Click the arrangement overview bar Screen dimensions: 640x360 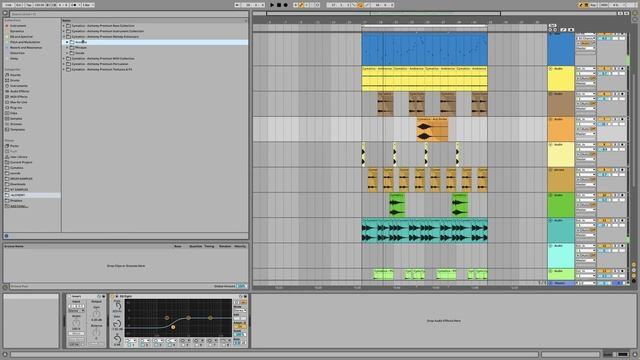(435, 13)
